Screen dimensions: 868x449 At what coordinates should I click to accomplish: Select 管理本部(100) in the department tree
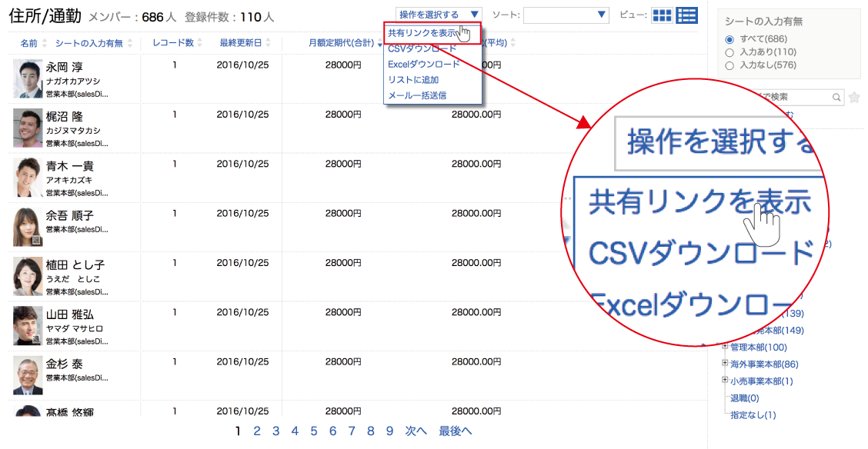click(x=759, y=348)
